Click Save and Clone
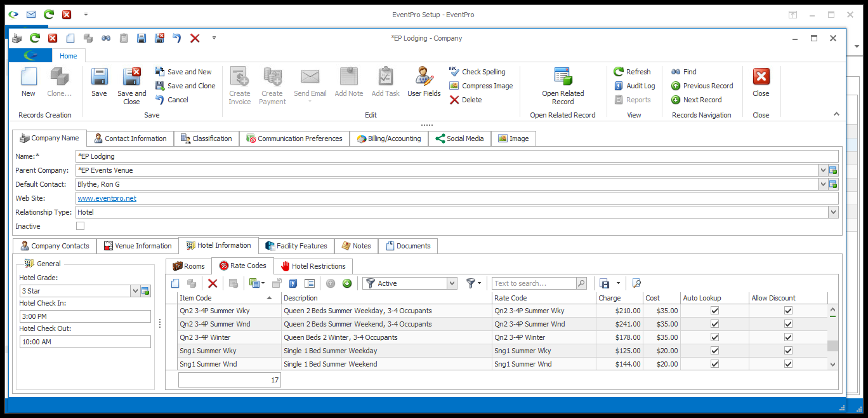Screen dimensions: 868x418 coord(185,86)
